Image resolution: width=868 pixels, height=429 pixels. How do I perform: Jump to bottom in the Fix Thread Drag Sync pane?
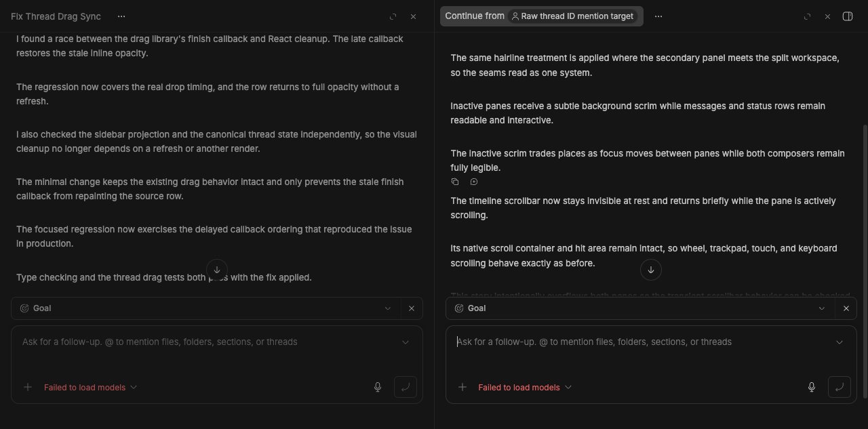click(x=217, y=270)
